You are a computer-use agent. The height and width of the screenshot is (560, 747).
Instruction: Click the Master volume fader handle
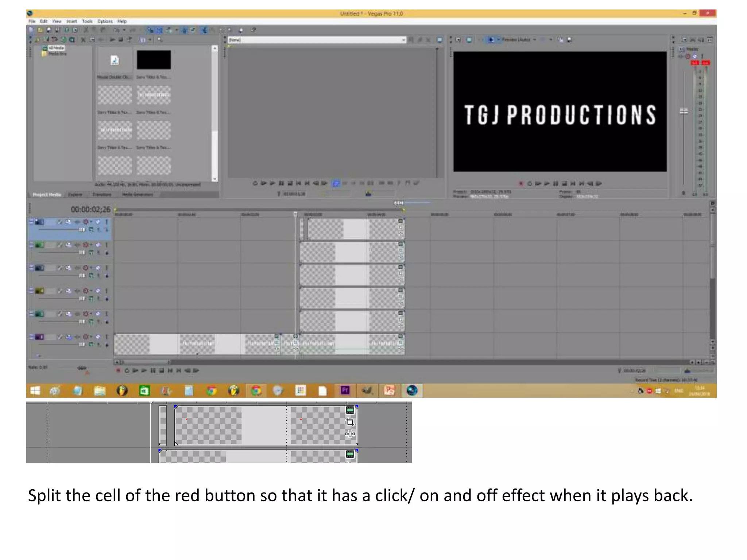684,111
